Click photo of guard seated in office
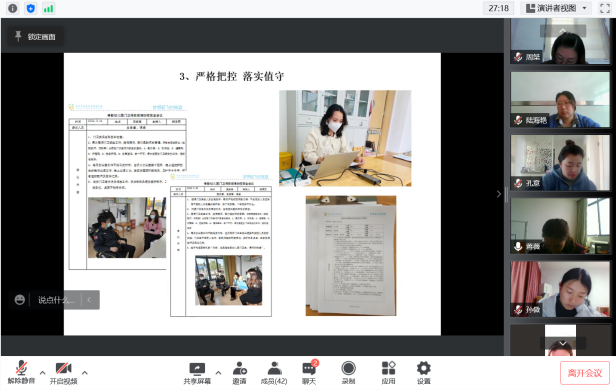This screenshot has height=390, width=616. click(x=127, y=227)
